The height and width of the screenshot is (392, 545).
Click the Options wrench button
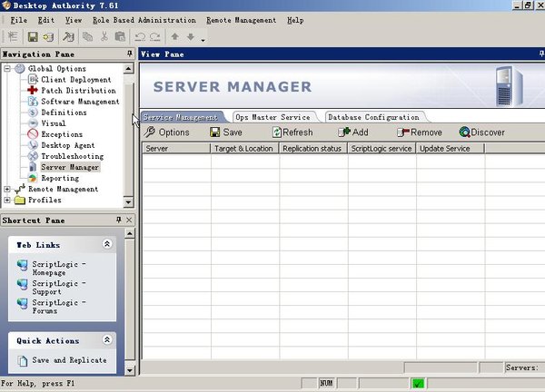coord(167,132)
